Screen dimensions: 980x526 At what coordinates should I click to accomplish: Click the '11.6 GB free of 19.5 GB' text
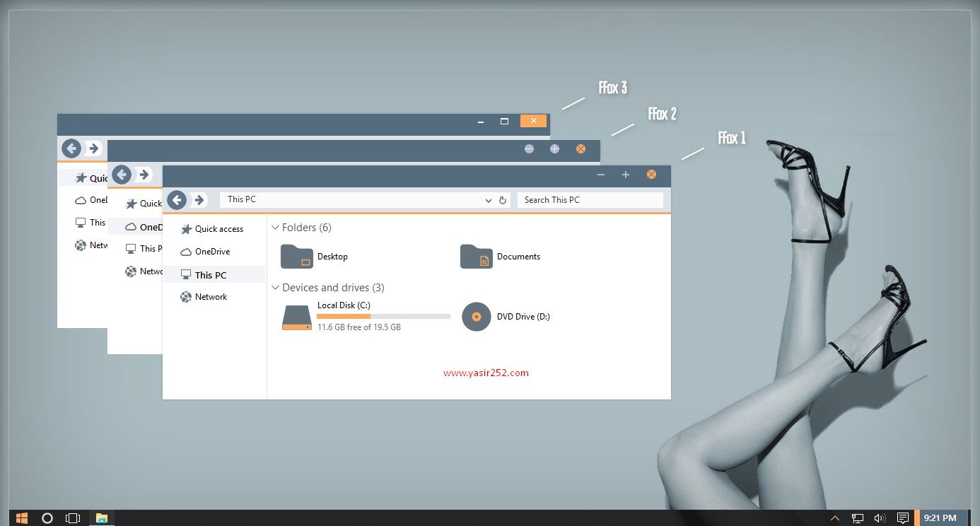[359, 327]
